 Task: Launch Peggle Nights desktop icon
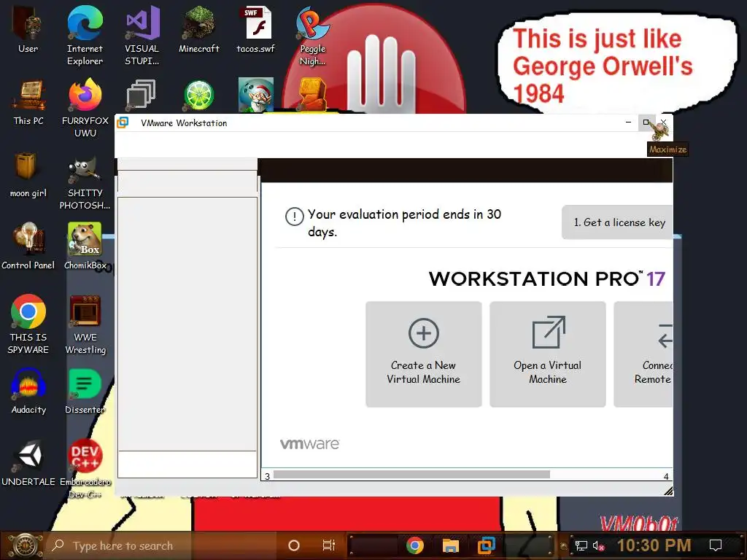pyautogui.click(x=312, y=36)
